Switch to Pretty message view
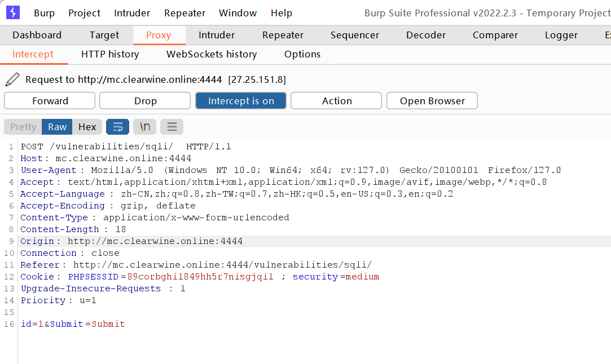 [23, 127]
